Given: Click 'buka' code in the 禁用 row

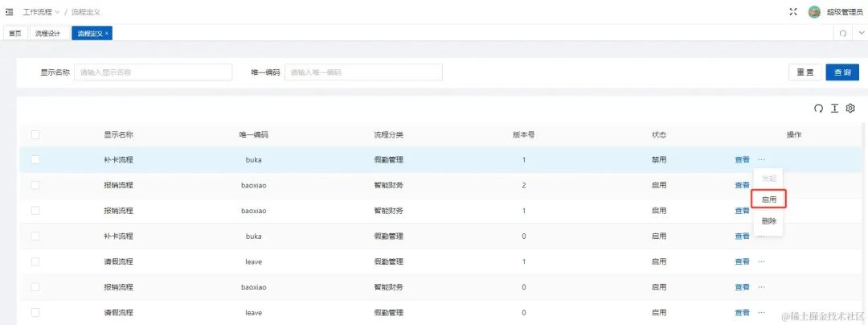Looking at the screenshot, I should click(x=253, y=159).
